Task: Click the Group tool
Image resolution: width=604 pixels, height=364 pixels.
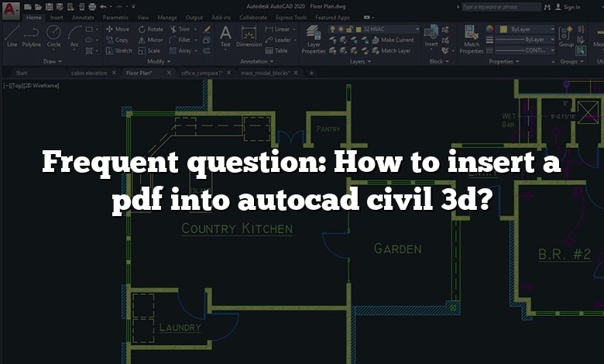Action: [566, 36]
